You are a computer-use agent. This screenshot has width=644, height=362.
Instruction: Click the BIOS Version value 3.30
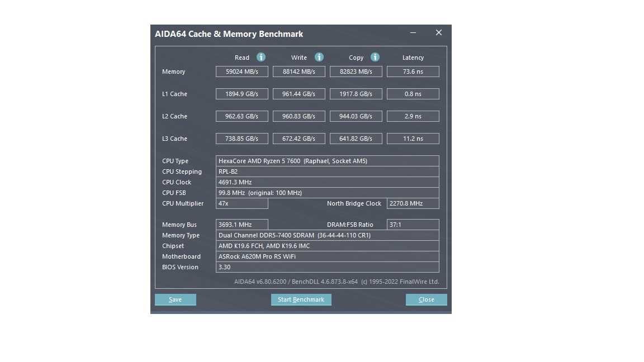point(328,267)
